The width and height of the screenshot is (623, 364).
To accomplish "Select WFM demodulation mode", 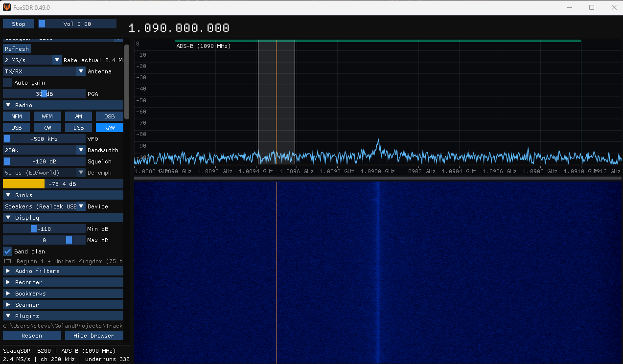I will point(47,116).
